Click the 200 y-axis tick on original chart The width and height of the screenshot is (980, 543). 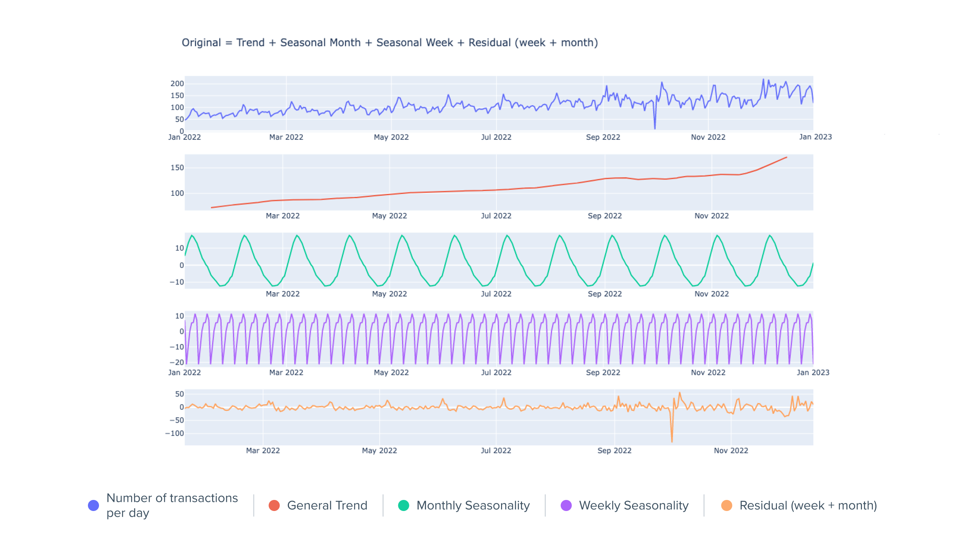[177, 83]
